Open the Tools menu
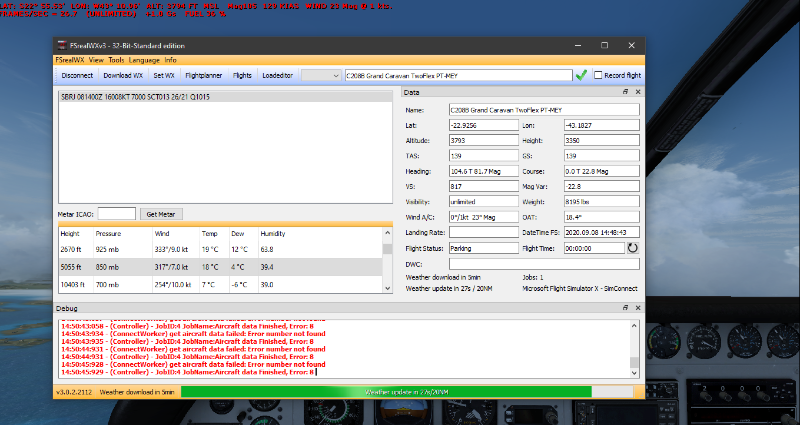Viewport: 800px width, 425px height. 116,60
